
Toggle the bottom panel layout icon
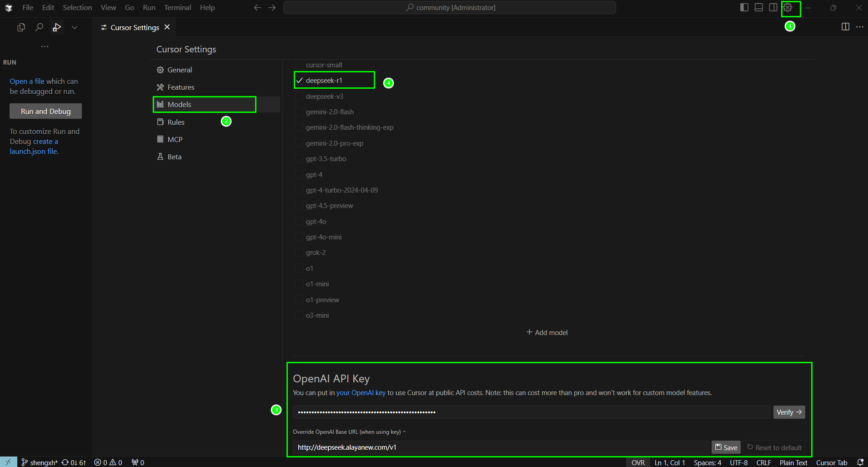coord(758,8)
